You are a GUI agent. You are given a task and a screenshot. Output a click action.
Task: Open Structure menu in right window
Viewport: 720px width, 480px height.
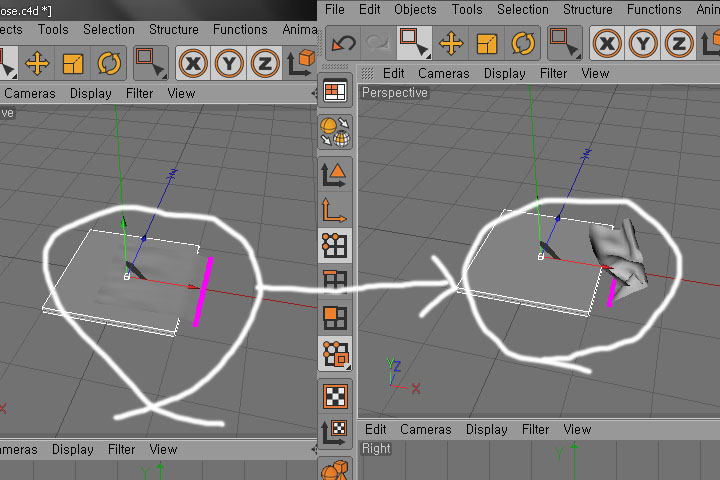588,9
